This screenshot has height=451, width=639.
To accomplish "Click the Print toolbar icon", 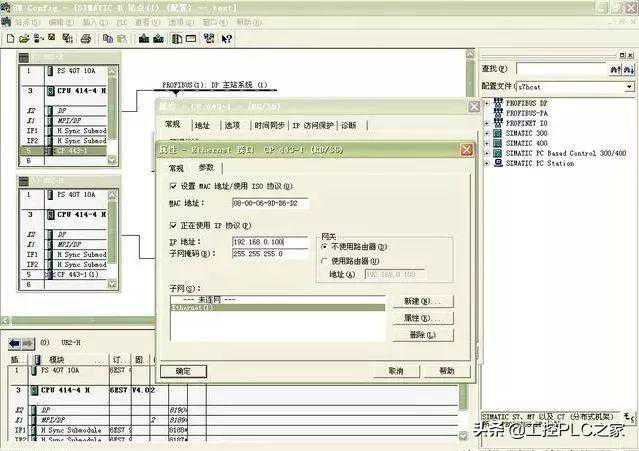I will pos(86,39).
